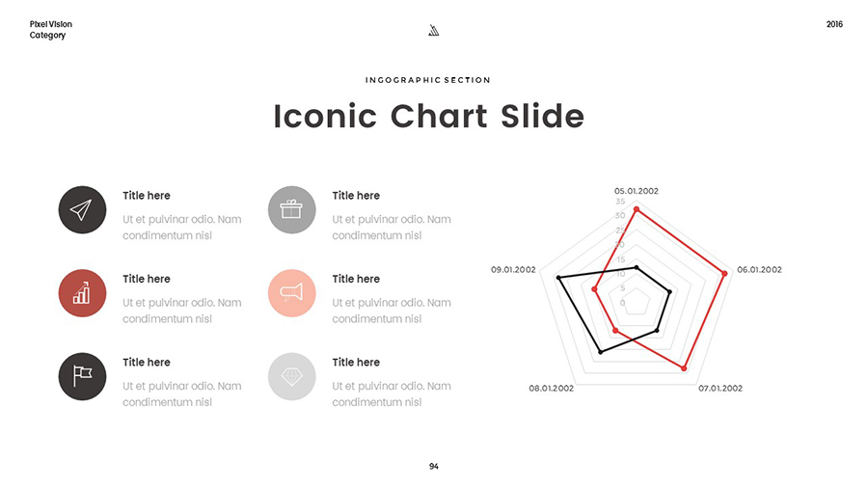Click the 09.01.2002 chart label

coord(513,270)
